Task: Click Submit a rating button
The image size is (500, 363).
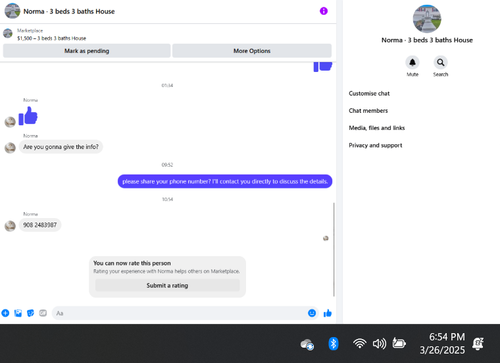Action: tap(167, 285)
